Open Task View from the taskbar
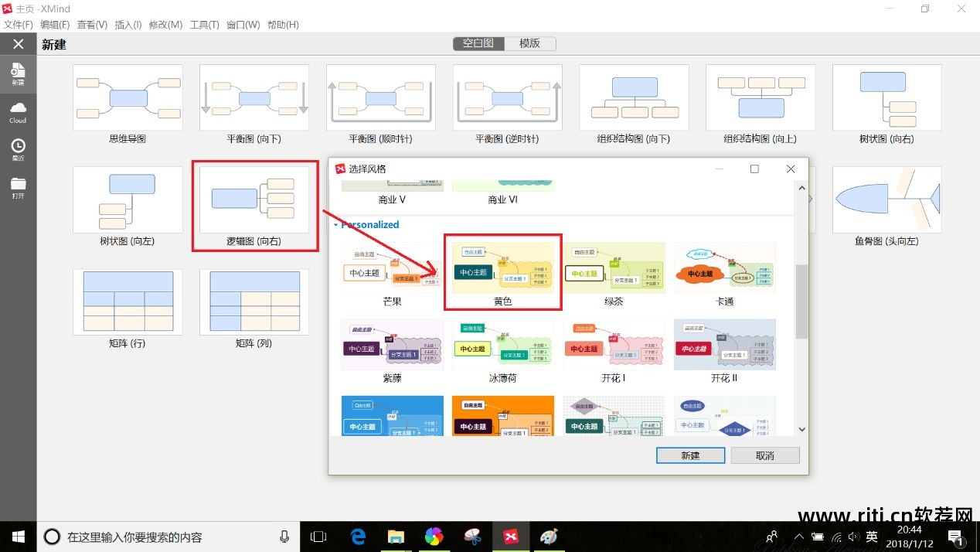 pos(318,536)
